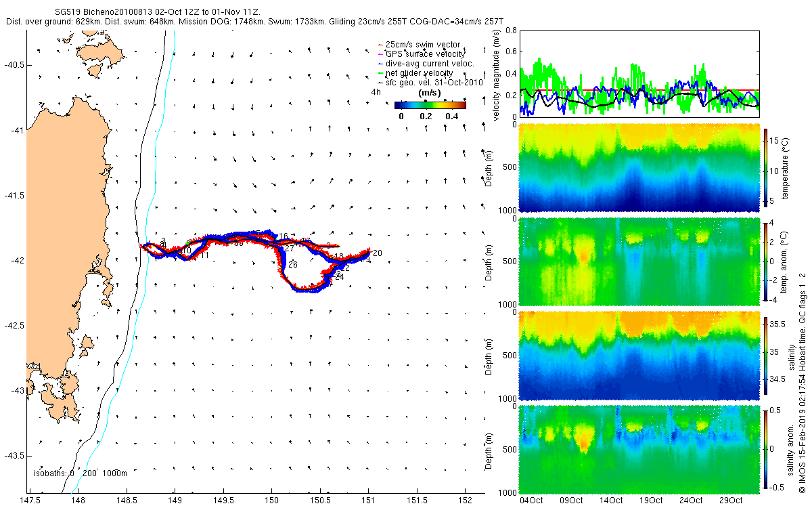This screenshot has width=812, height=508.
Task: Click the 15 tick on the temperature colorbar
Action: click(x=775, y=141)
